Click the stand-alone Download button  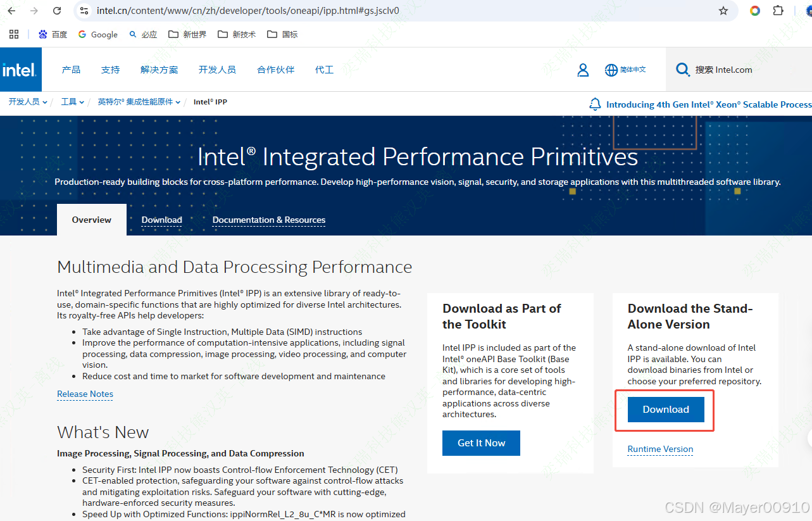tap(665, 409)
